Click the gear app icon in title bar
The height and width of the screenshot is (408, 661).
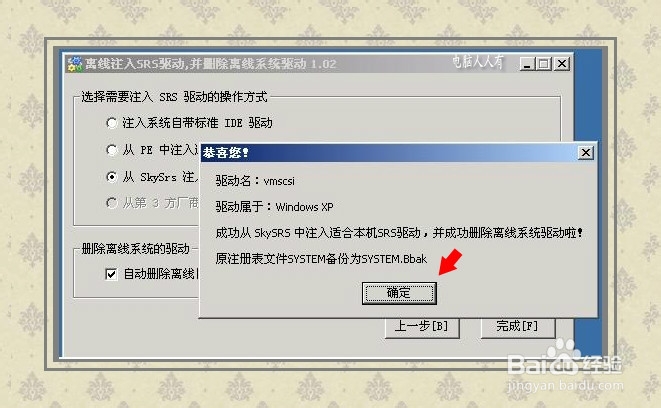tap(75, 64)
